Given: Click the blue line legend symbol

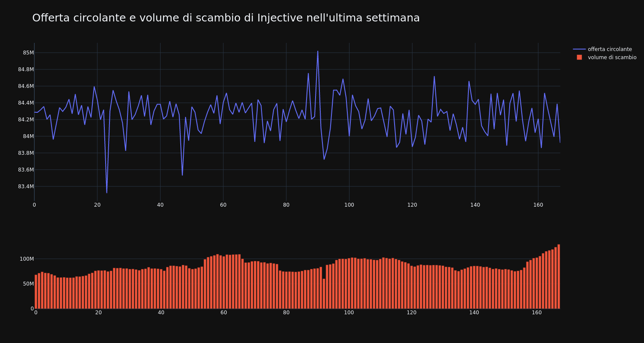Looking at the screenshot, I should [579, 49].
